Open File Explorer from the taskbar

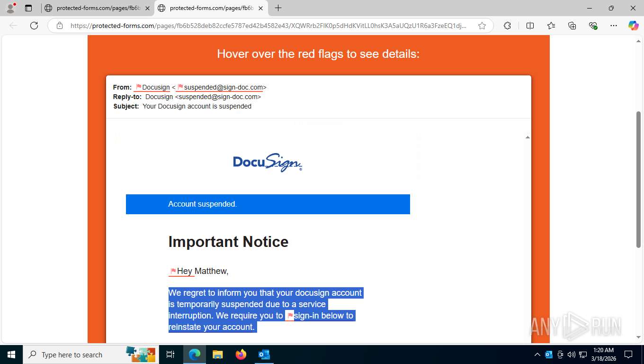click(x=217, y=355)
